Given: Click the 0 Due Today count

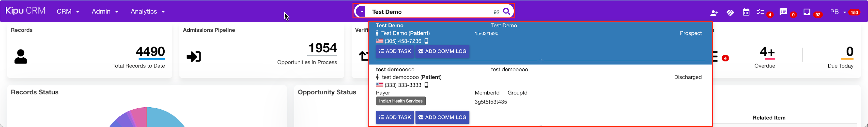Looking at the screenshot, I should pos(850,51).
